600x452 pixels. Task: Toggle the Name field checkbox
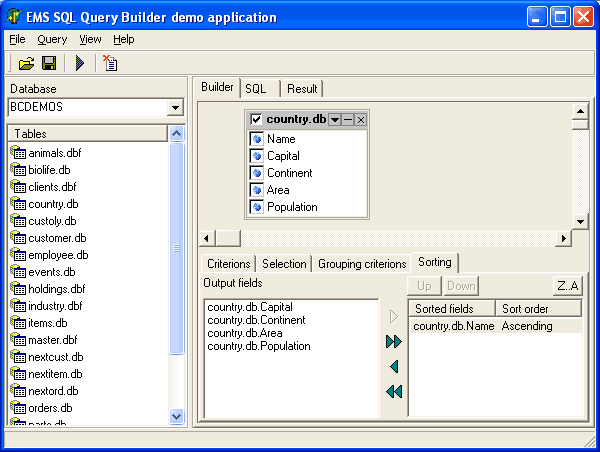257,139
